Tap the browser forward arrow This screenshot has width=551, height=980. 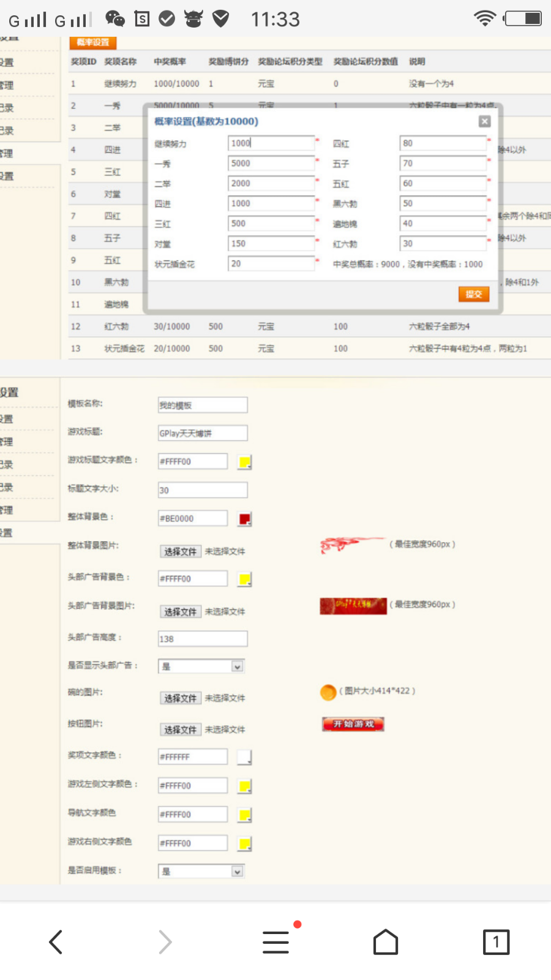pyautogui.click(x=165, y=942)
